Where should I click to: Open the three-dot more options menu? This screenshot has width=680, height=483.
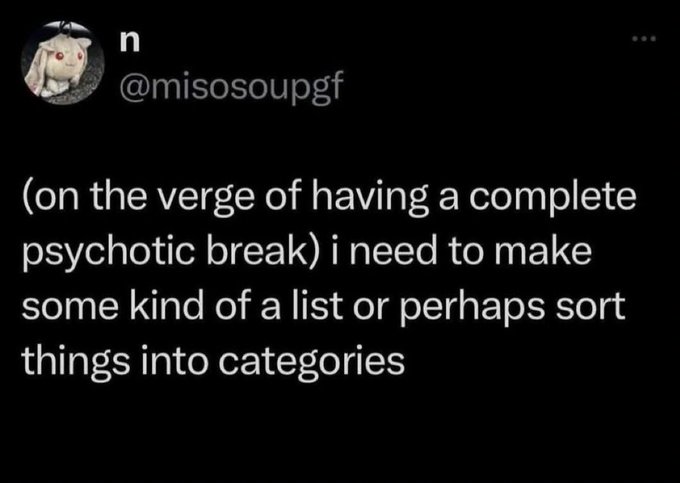(x=644, y=39)
